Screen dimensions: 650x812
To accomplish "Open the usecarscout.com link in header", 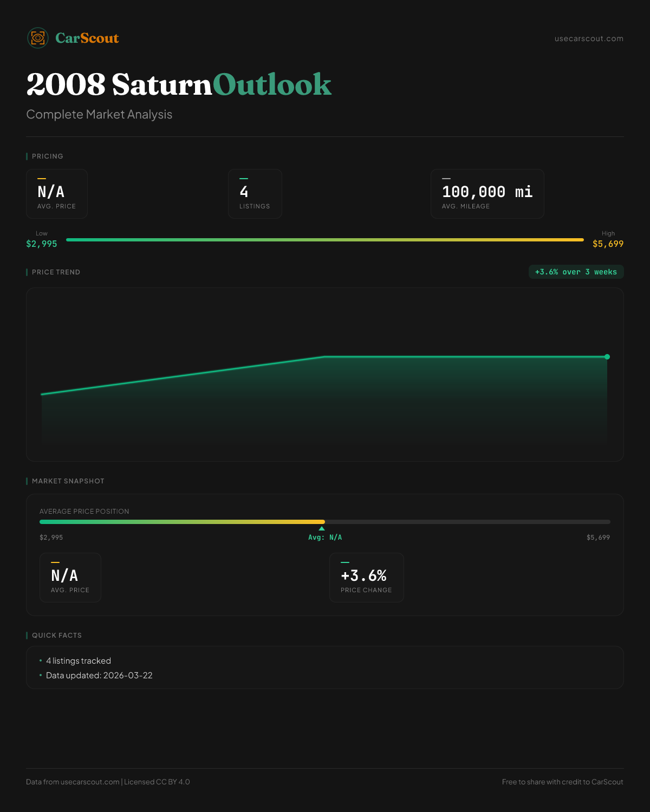I will click(x=589, y=38).
